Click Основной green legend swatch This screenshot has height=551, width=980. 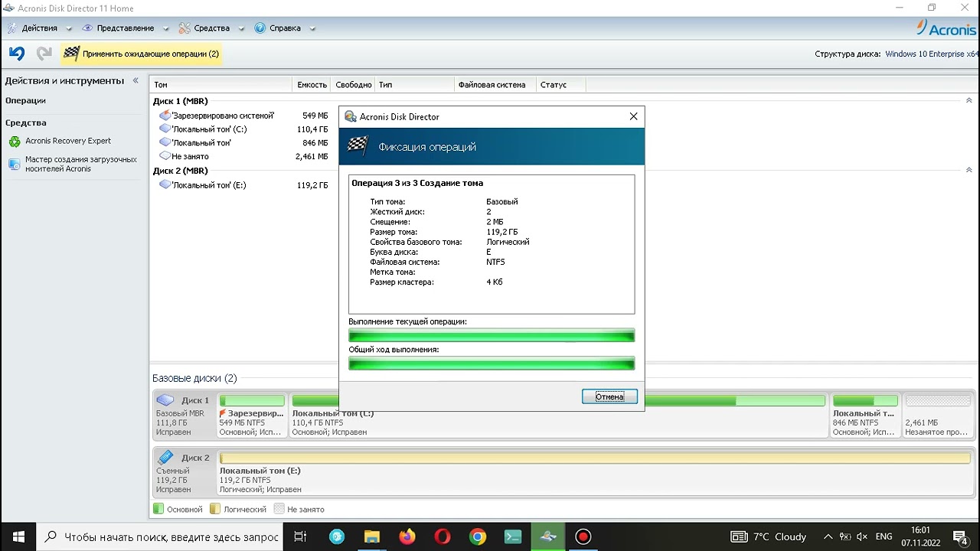click(x=158, y=509)
